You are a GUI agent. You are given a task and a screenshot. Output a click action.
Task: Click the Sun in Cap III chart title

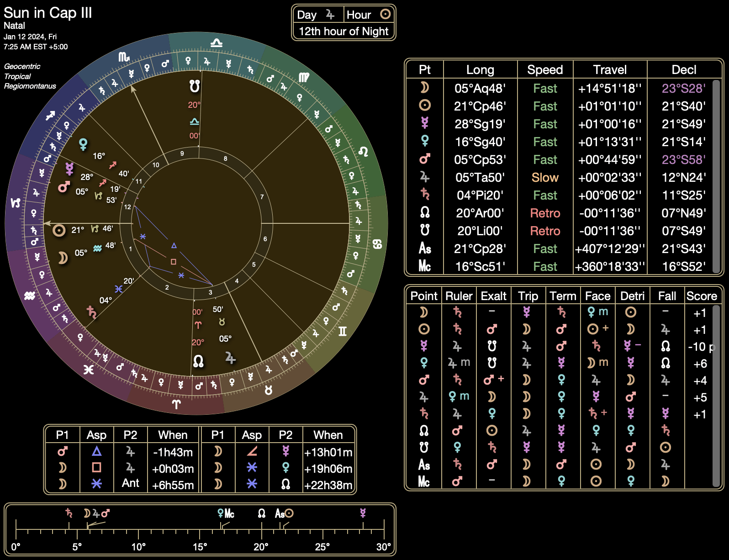(48, 13)
